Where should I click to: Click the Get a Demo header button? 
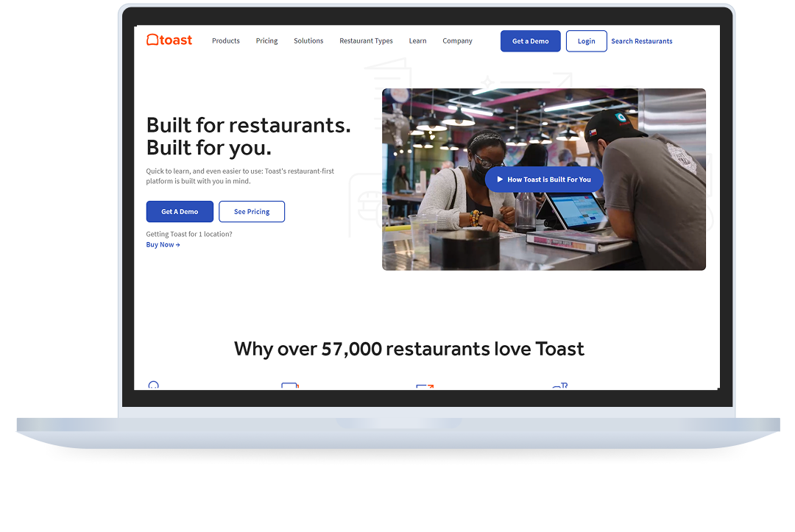(530, 41)
